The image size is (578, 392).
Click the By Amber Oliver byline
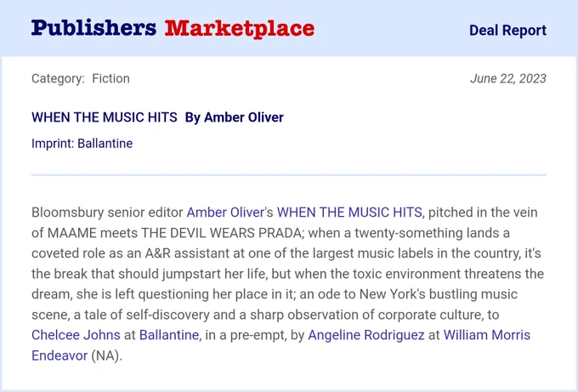pos(235,117)
